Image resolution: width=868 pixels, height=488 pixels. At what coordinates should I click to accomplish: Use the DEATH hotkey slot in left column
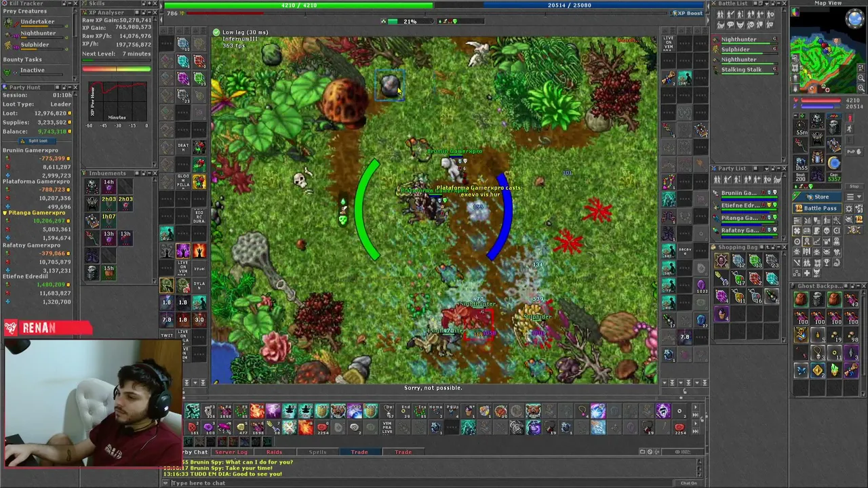183,148
